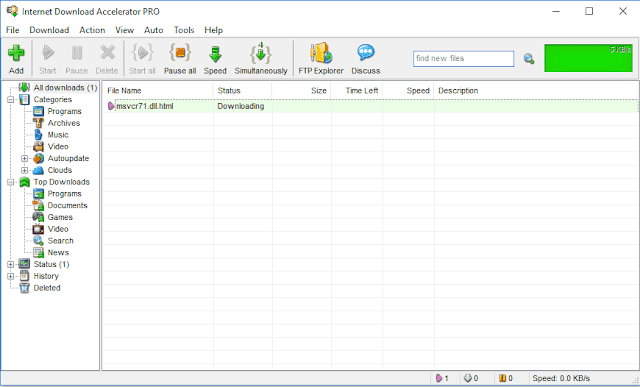Select Programs under Top Downloads
640x387 pixels.
(x=64, y=194)
